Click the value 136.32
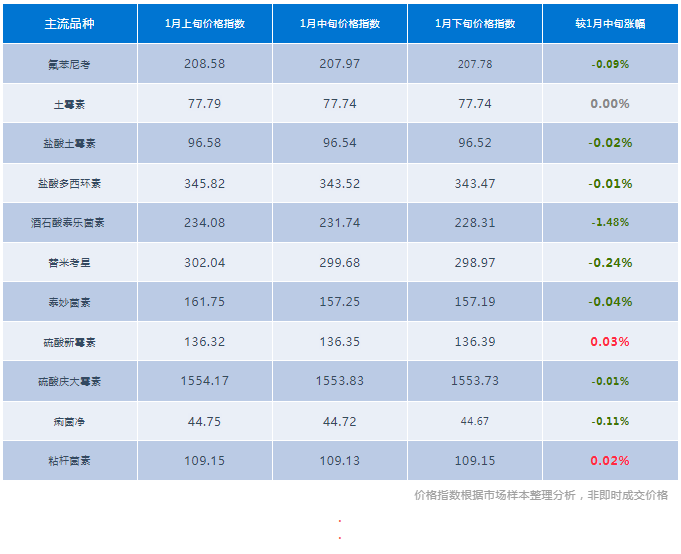 click(x=205, y=342)
